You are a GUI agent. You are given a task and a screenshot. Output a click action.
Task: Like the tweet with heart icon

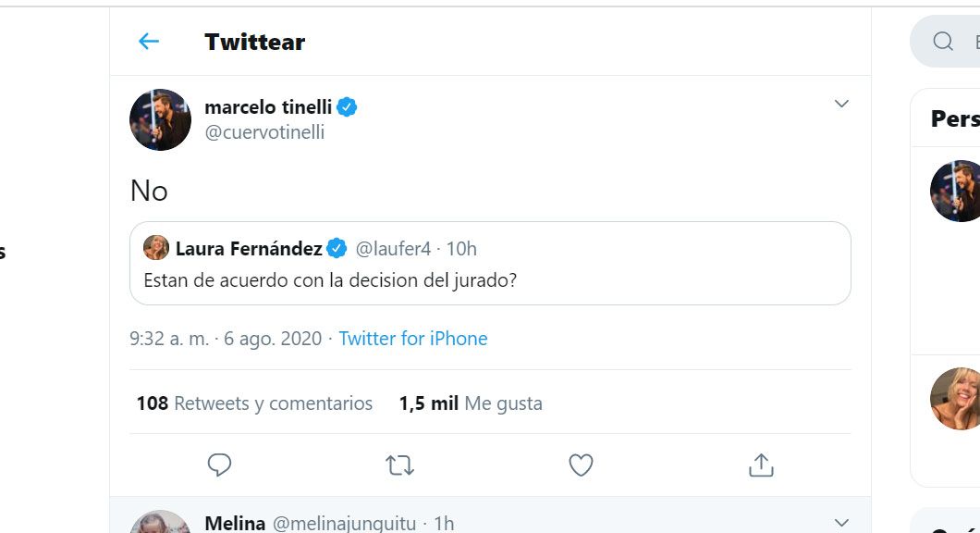pyautogui.click(x=581, y=465)
